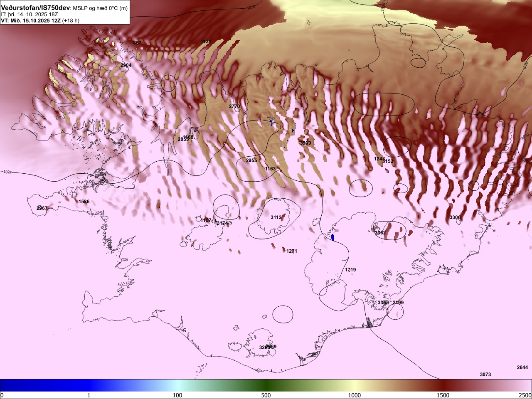Click the map value '857'
Viewport: 532px width, 399px height.
(137, 43)
